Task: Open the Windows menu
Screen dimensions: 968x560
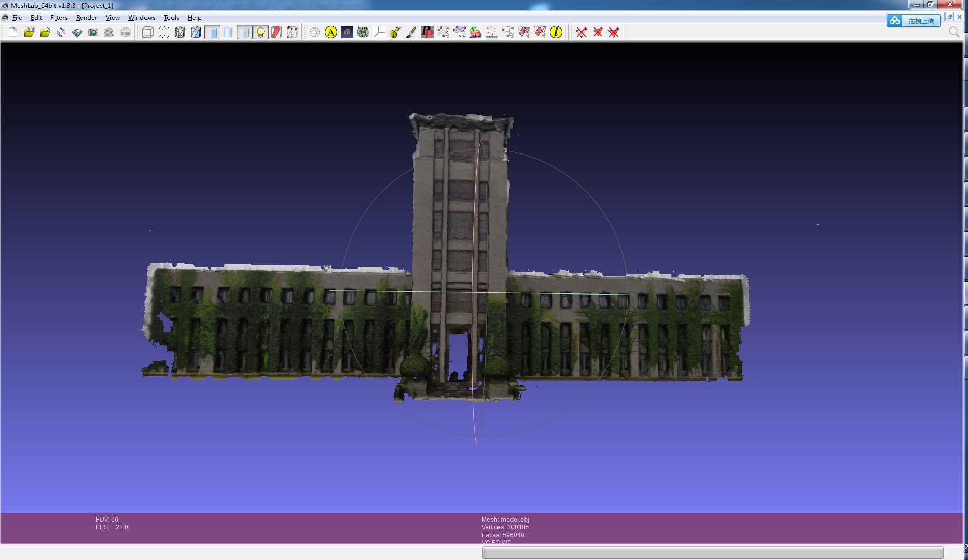Action: (142, 18)
